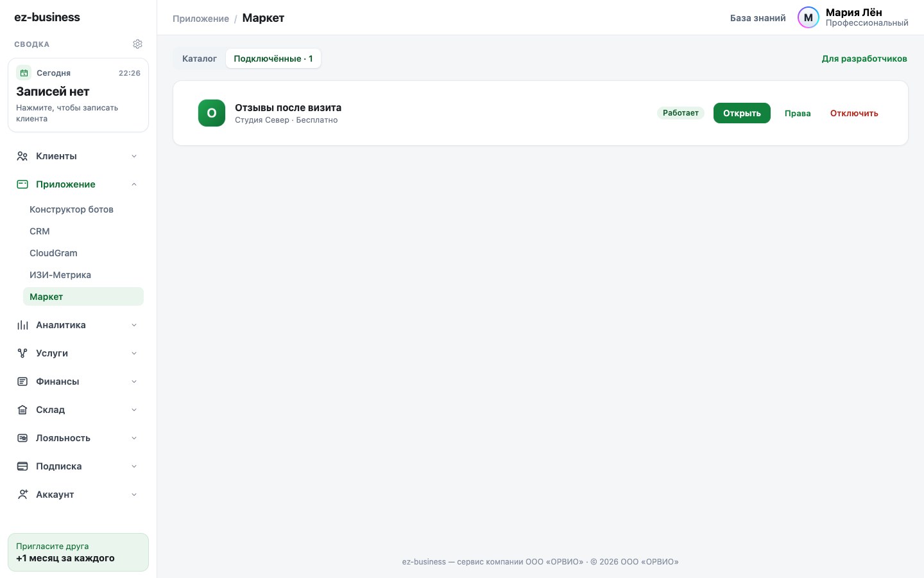924x578 pixels.
Task: Click the Приложение breadcrumb
Action: coord(201,19)
